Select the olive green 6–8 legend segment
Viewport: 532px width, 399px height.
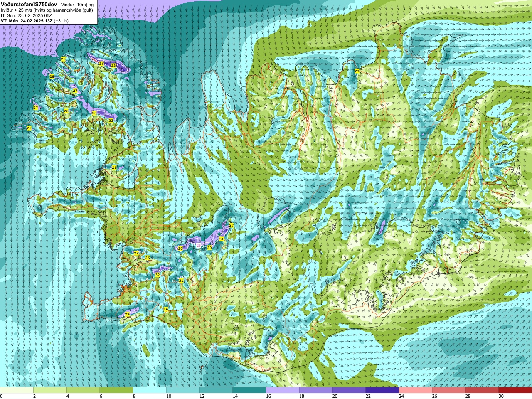tap(116, 390)
